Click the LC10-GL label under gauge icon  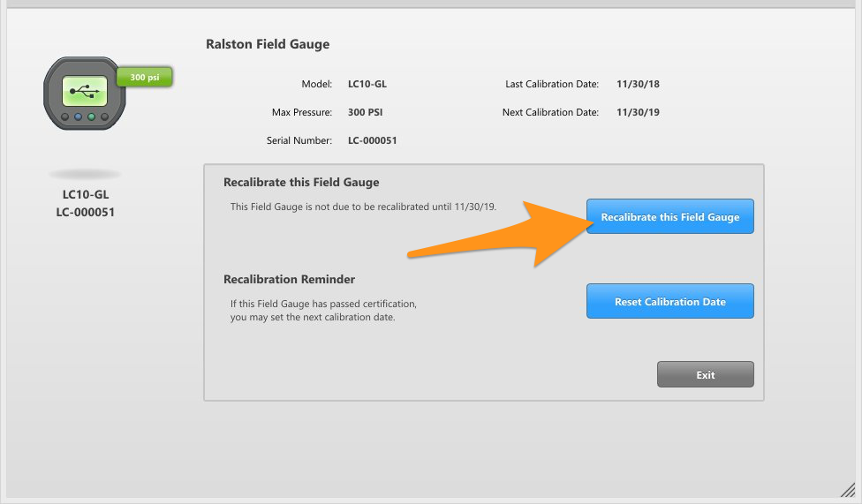(85, 194)
